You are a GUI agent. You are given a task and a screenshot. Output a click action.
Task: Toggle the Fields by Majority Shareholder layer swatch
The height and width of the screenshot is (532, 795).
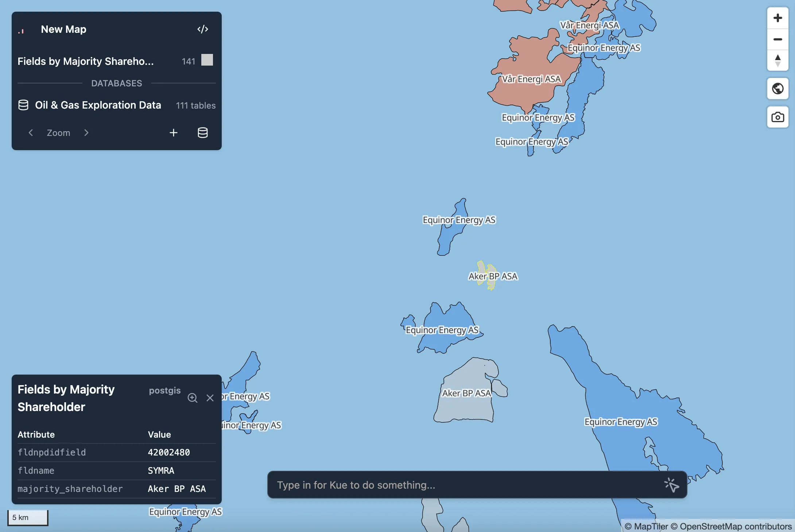[x=207, y=60]
